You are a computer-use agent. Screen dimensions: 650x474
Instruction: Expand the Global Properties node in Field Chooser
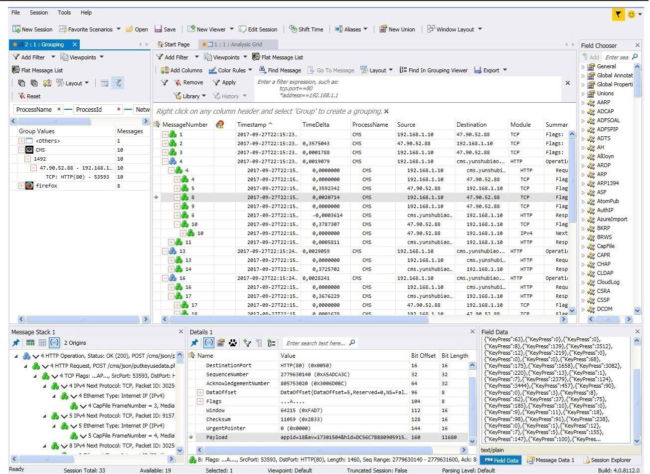(585, 87)
